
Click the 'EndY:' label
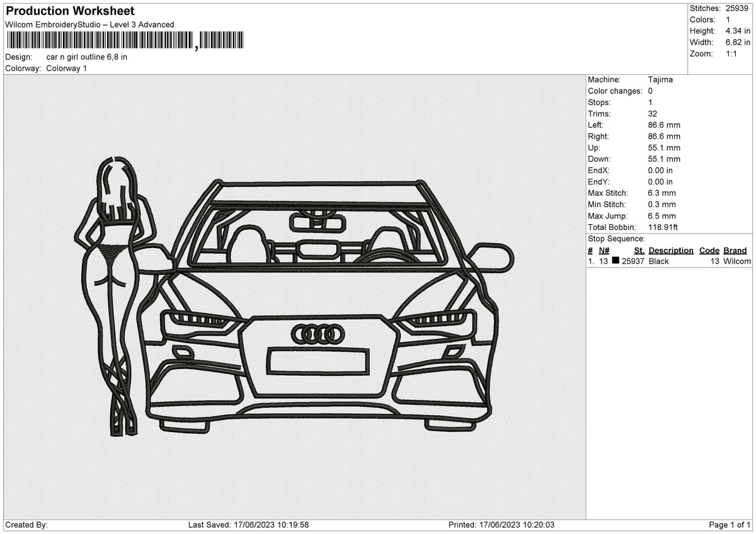(599, 181)
